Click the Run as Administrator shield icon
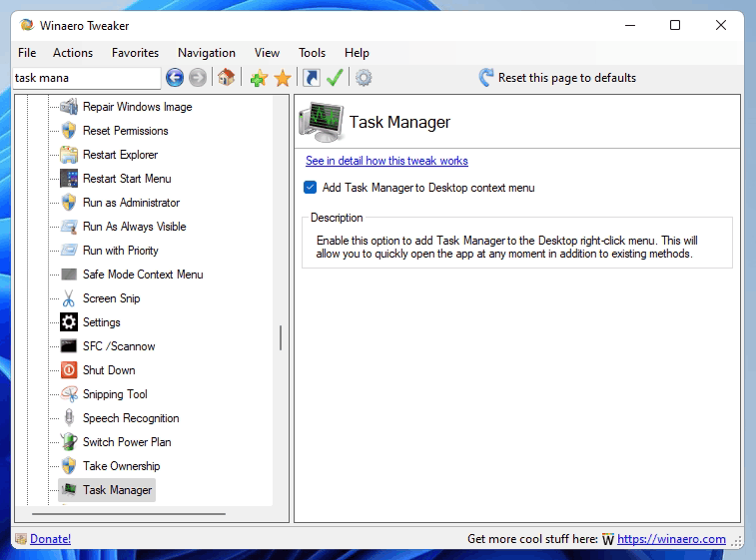Screen dimensions: 756x560 [x=69, y=203]
